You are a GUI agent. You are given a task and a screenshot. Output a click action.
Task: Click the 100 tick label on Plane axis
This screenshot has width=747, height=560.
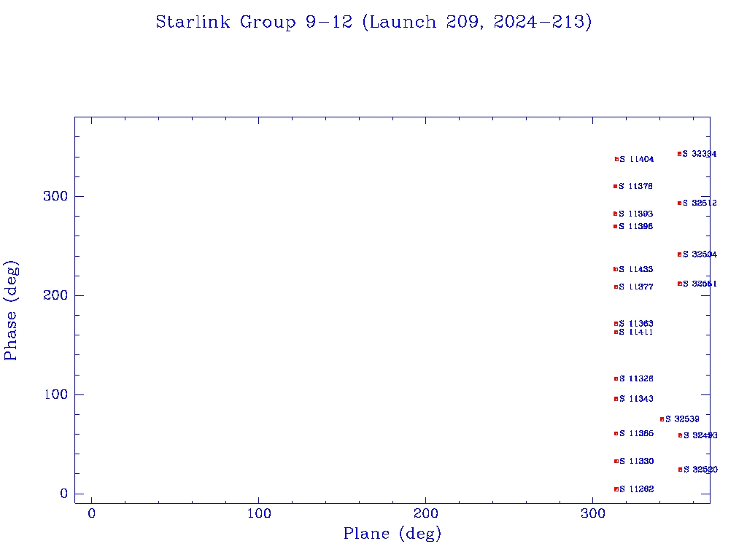259,513
